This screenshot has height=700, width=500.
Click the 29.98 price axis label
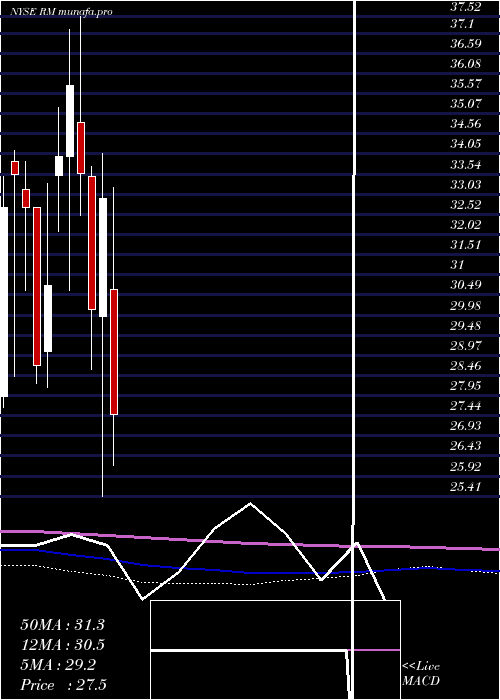coord(466,305)
